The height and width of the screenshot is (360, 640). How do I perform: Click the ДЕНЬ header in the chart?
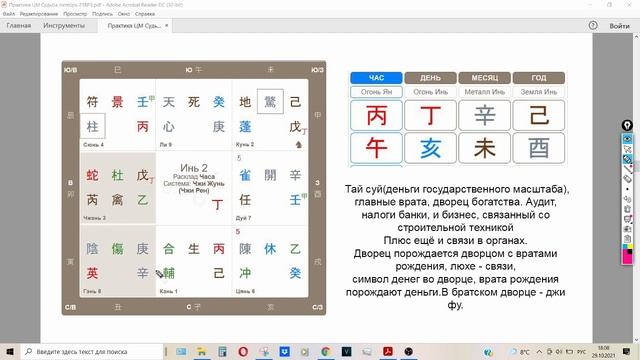[x=430, y=78]
